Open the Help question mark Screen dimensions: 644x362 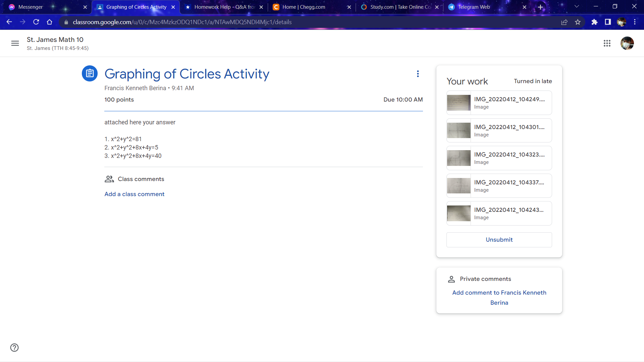pos(14,348)
